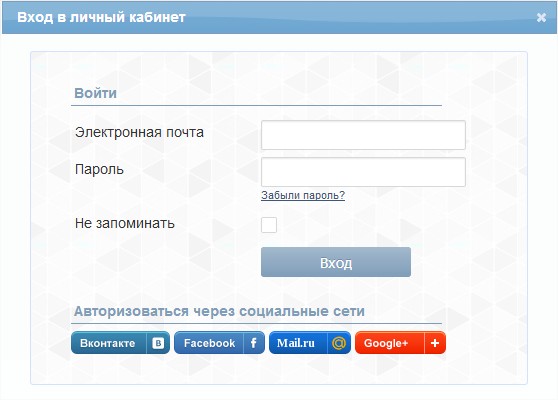Click the Авторизоваться через социальные сети heading
This screenshot has height=400, width=558.
219,311
